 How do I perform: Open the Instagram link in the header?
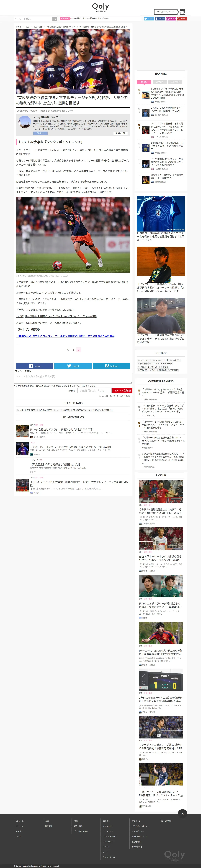coord(171,19)
